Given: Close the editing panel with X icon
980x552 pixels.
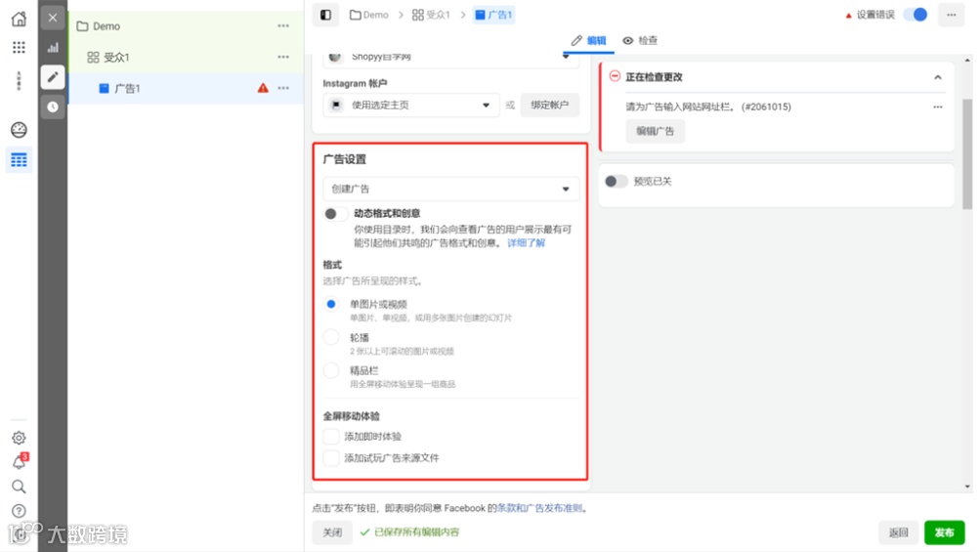Looking at the screenshot, I should click(53, 18).
